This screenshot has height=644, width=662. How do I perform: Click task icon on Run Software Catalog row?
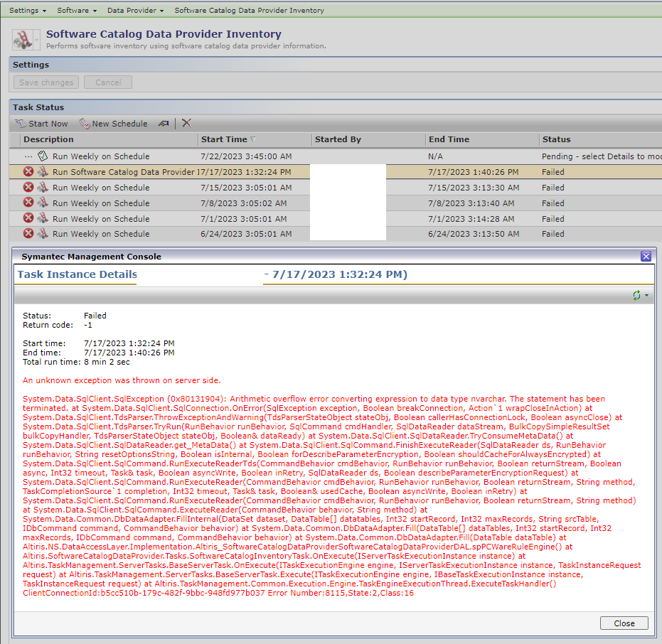pos(43,172)
